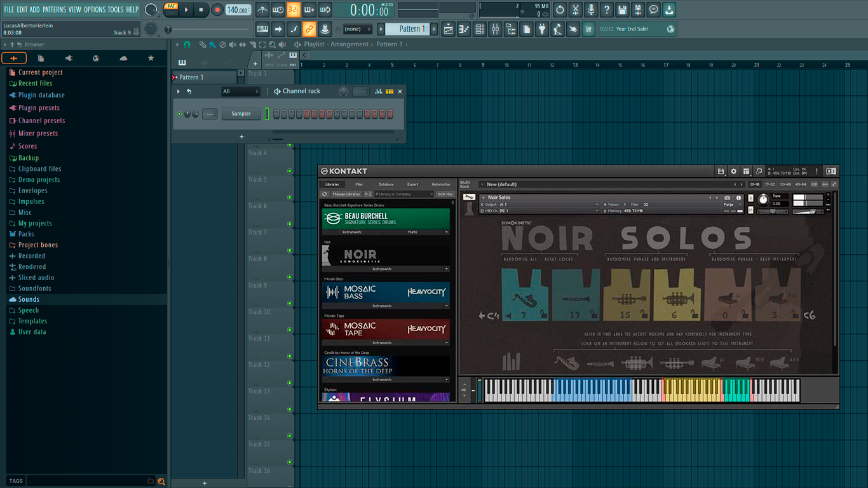Open the CineBrass Horns of the Deep banner
This screenshot has width=868, height=488.
click(x=386, y=366)
